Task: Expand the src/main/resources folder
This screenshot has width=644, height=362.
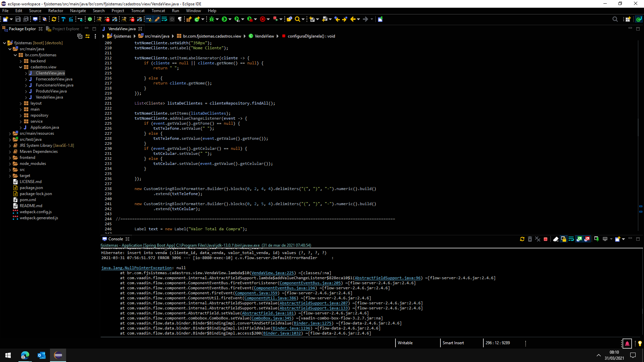Action: pyautogui.click(x=10, y=133)
